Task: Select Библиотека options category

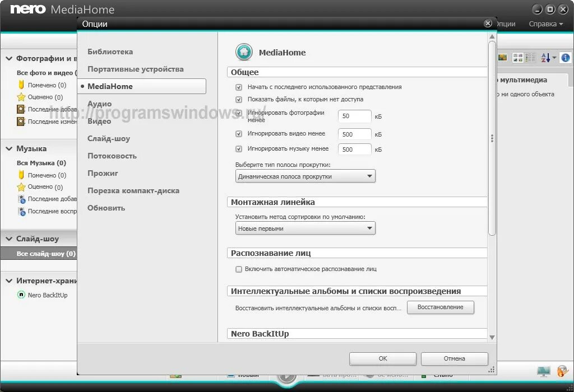Action: click(110, 52)
